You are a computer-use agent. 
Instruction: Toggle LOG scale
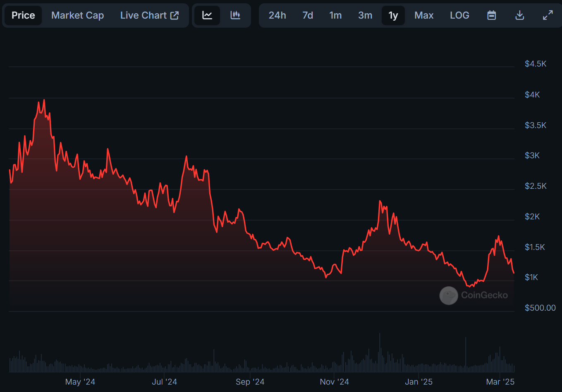click(x=459, y=15)
